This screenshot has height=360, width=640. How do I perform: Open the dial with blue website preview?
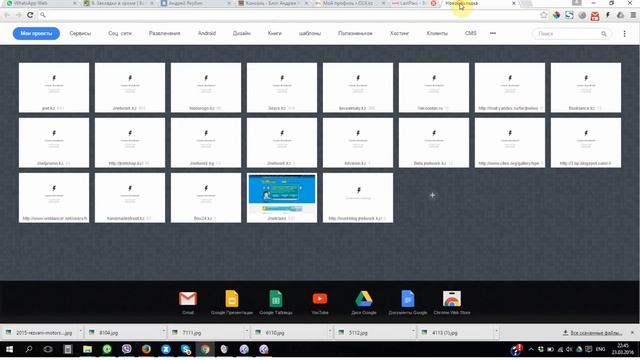click(282, 198)
